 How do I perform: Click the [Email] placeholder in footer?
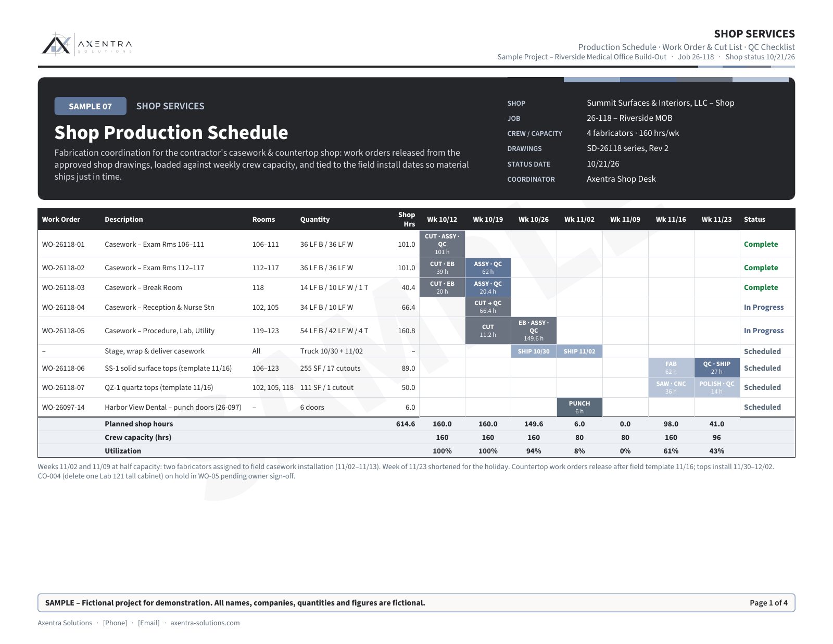[x=148, y=623]
